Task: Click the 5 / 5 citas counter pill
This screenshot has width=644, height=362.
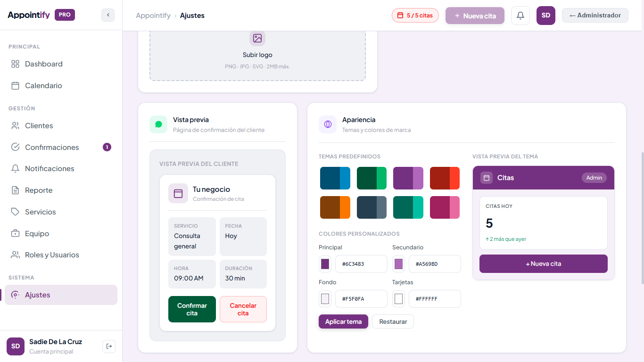Action: (415, 16)
